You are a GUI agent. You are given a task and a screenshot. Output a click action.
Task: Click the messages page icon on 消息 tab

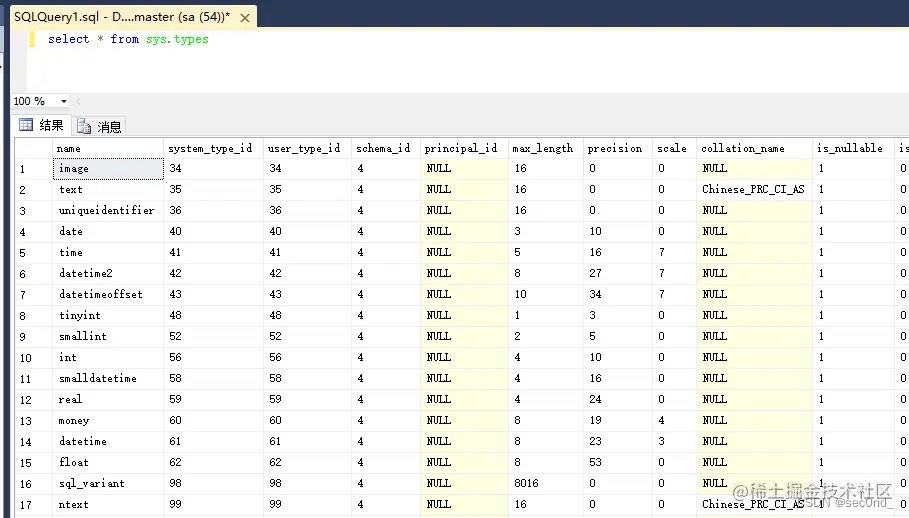coord(84,126)
